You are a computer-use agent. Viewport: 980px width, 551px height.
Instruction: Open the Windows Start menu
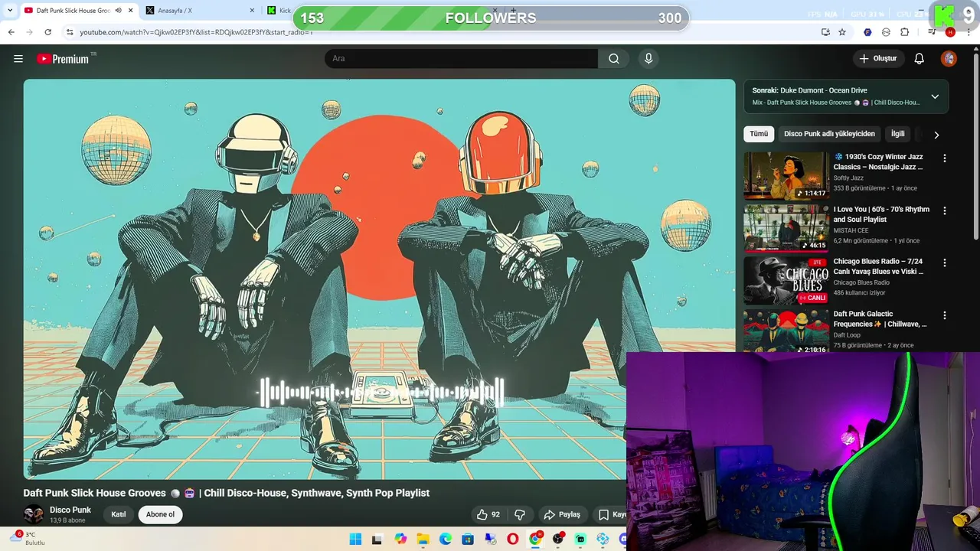[x=355, y=540]
